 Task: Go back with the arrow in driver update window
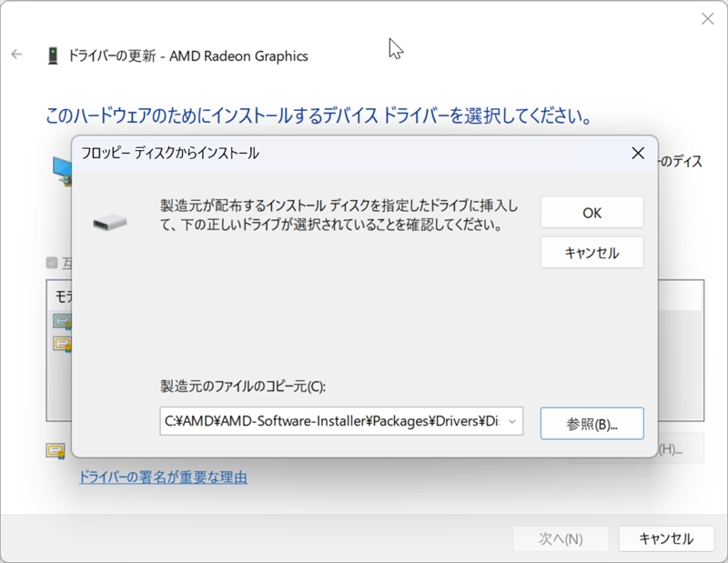pyautogui.click(x=16, y=55)
